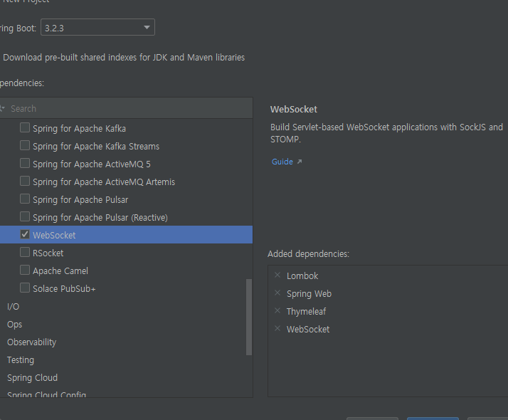This screenshot has width=508, height=420.
Task: Check the Apache Camel dependency
Action: [25, 271]
